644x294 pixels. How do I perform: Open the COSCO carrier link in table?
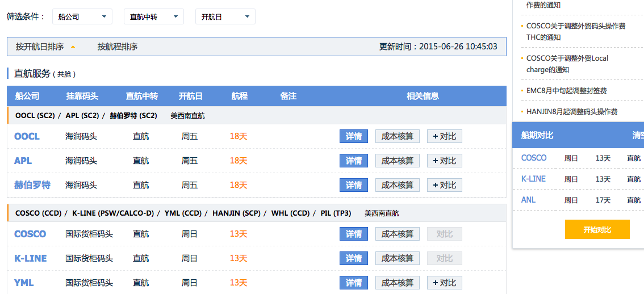point(30,234)
